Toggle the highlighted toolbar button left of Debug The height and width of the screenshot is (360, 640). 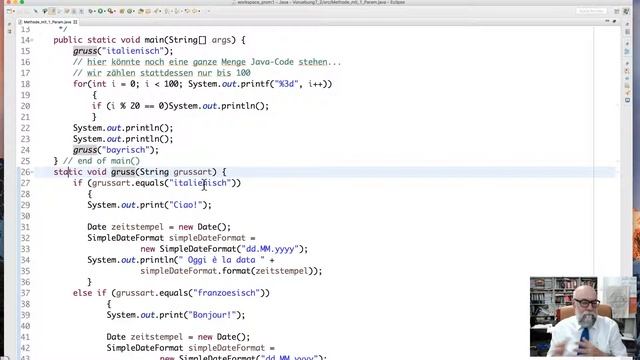[52, 11]
